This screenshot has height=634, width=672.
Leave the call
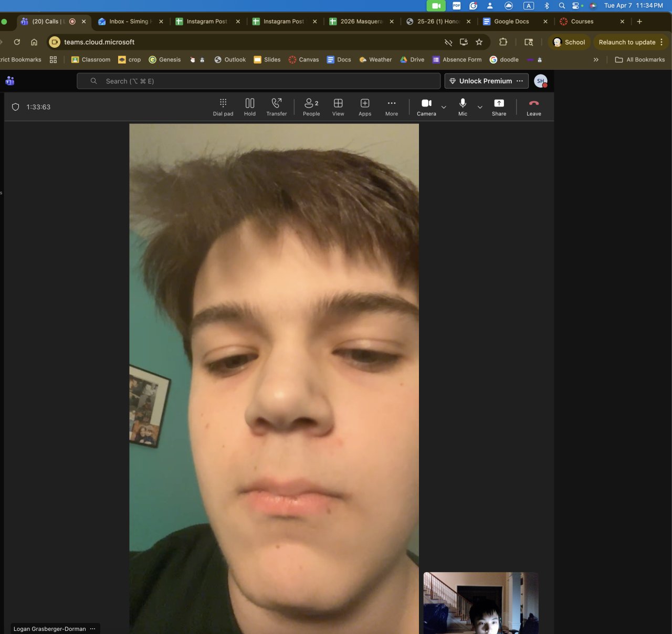click(534, 107)
